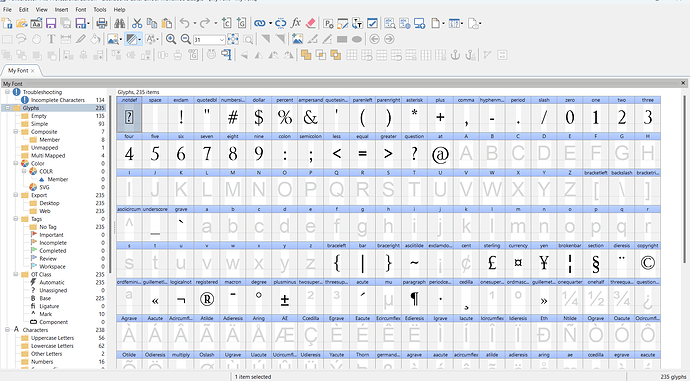
Task: Click the anchor icon in third toolbar
Action: pos(455,55)
